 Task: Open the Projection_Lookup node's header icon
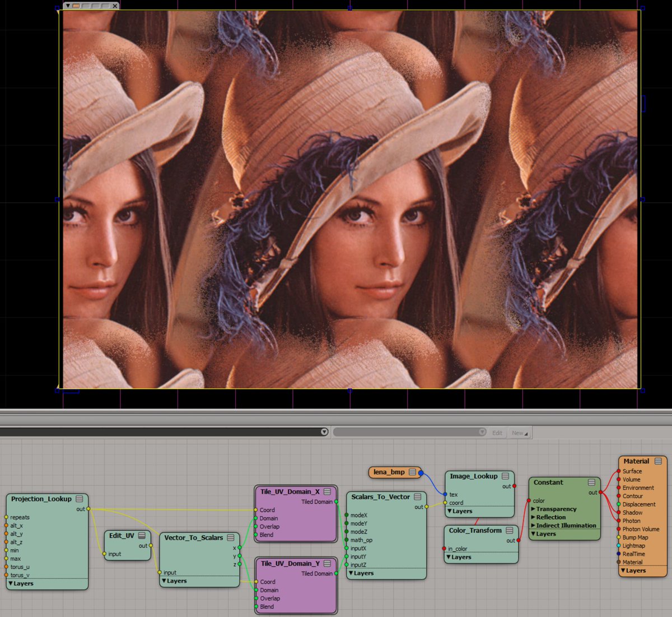pyautogui.click(x=80, y=499)
